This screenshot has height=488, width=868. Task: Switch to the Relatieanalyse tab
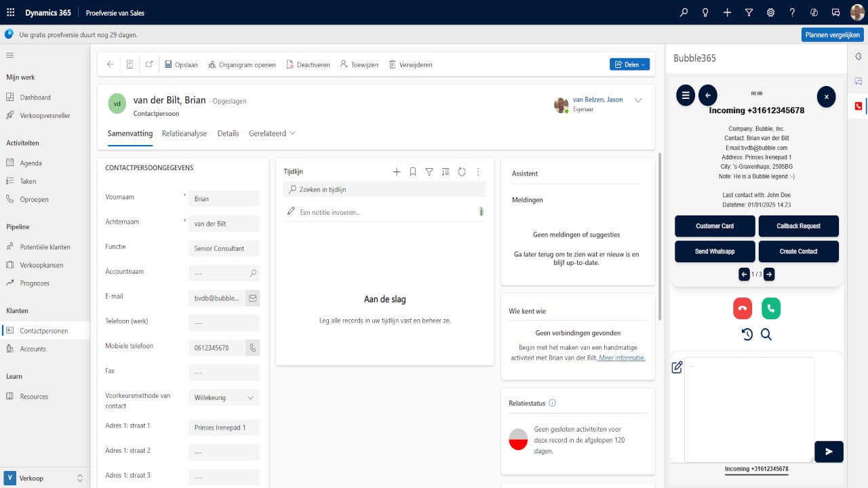tap(184, 134)
